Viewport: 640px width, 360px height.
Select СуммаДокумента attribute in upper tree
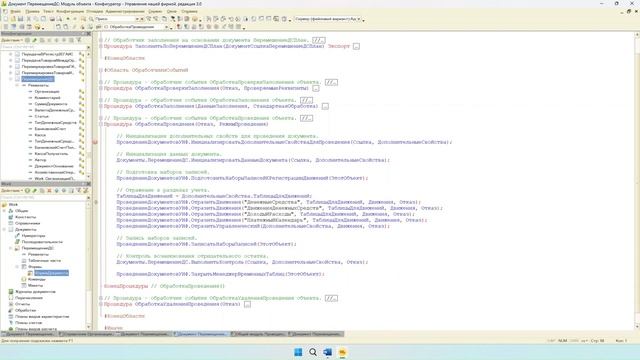[x=51, y=104]
